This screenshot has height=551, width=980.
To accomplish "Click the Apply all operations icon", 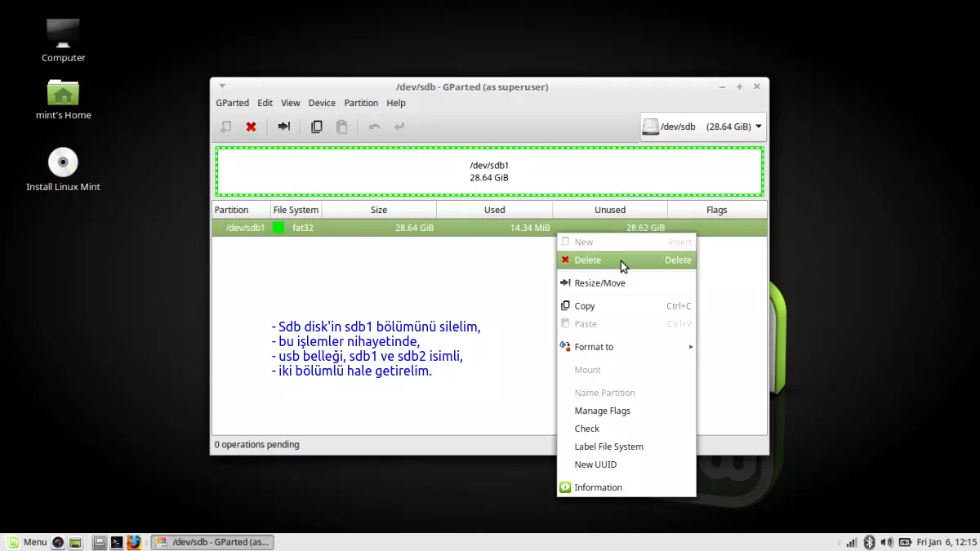I will (x=399, y=127).
